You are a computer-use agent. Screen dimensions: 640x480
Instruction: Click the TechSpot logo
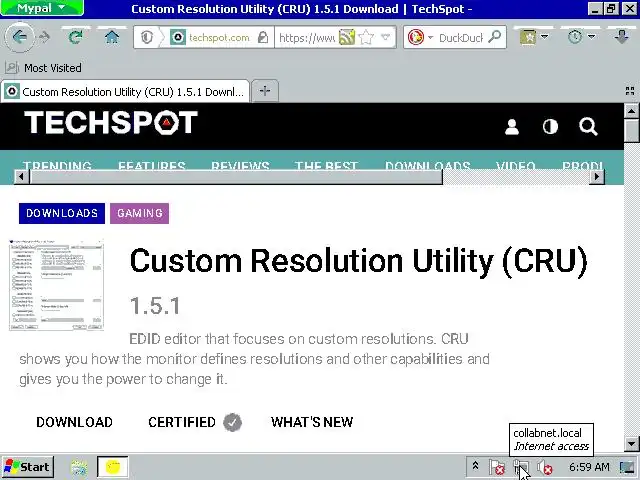click(111, 122)
